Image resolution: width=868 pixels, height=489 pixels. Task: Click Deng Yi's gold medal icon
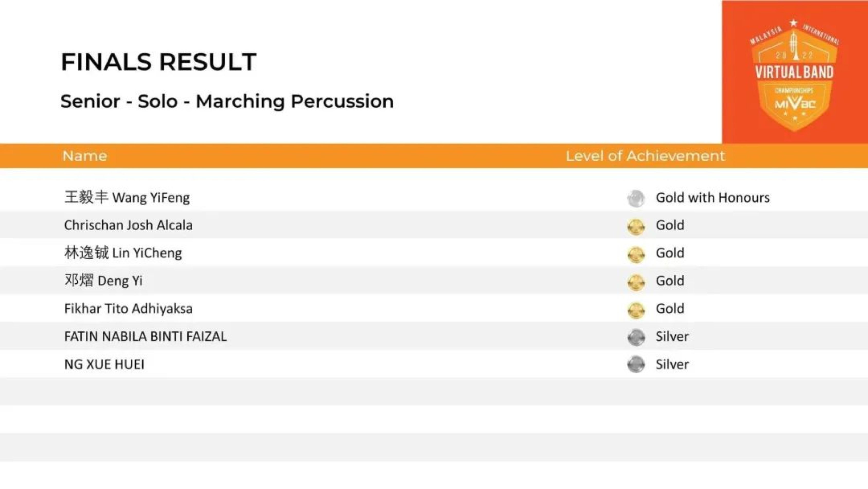coord(636,282)
